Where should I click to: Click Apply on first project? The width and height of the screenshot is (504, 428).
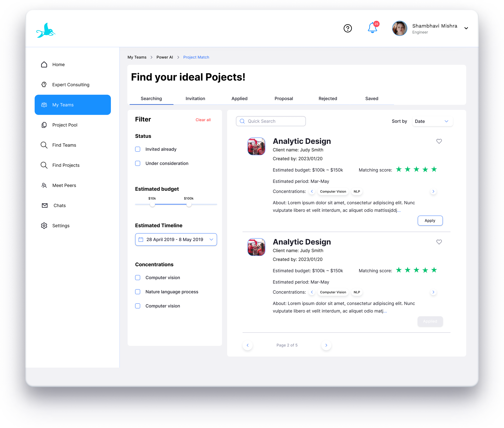tap(430, 221)
